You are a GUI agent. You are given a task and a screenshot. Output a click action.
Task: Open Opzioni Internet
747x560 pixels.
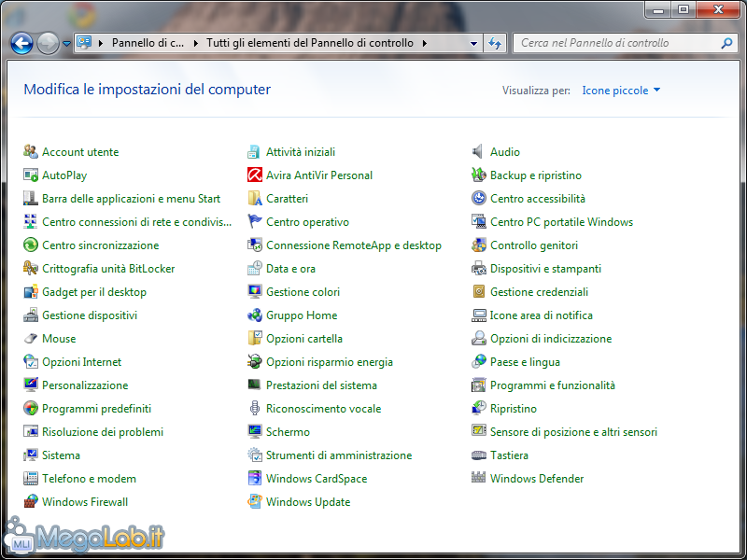pos(82,362)
